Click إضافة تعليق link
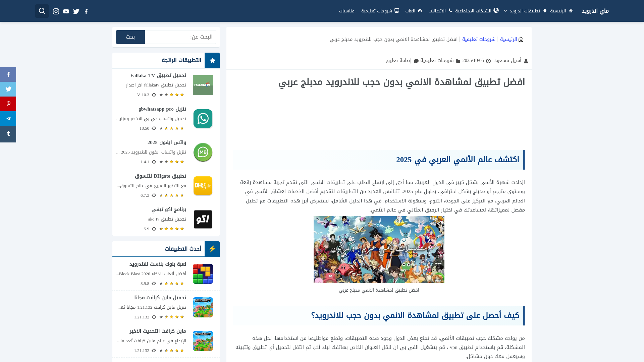This screenshot has width=644, height=362. coord(398,61)
